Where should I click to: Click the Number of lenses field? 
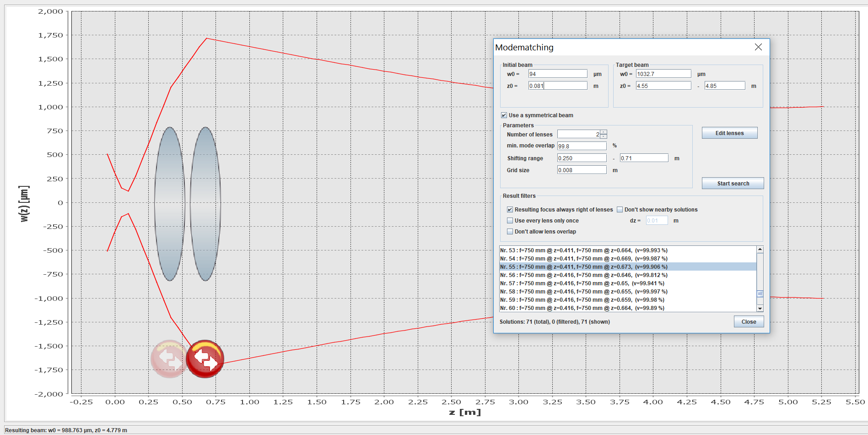click(579, 134)
